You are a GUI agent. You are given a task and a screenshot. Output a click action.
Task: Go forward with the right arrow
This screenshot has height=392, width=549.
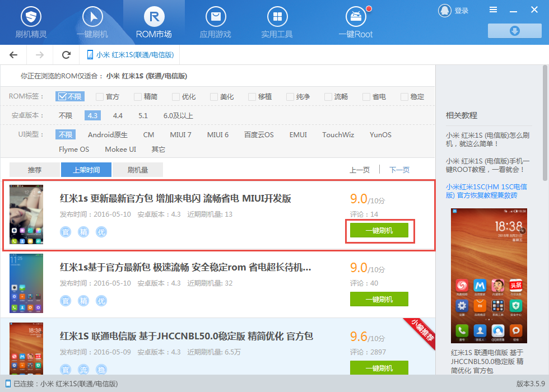pyautogui.click(x=40, y=55)
